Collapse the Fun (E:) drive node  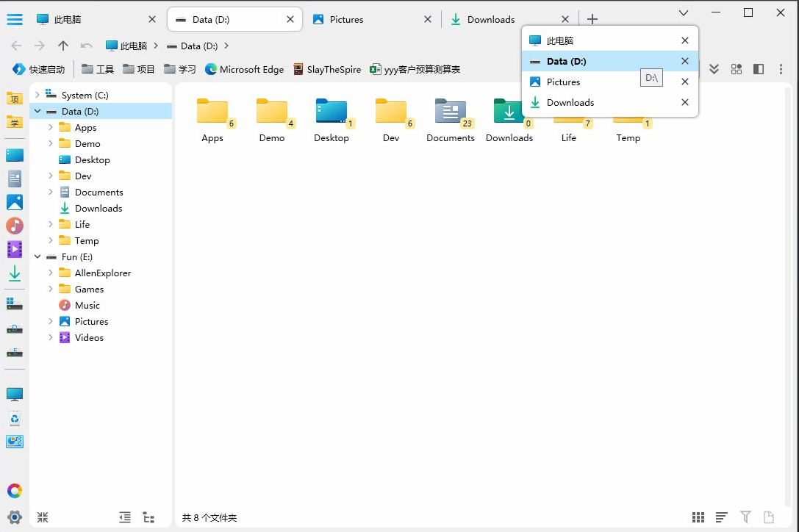37,257
